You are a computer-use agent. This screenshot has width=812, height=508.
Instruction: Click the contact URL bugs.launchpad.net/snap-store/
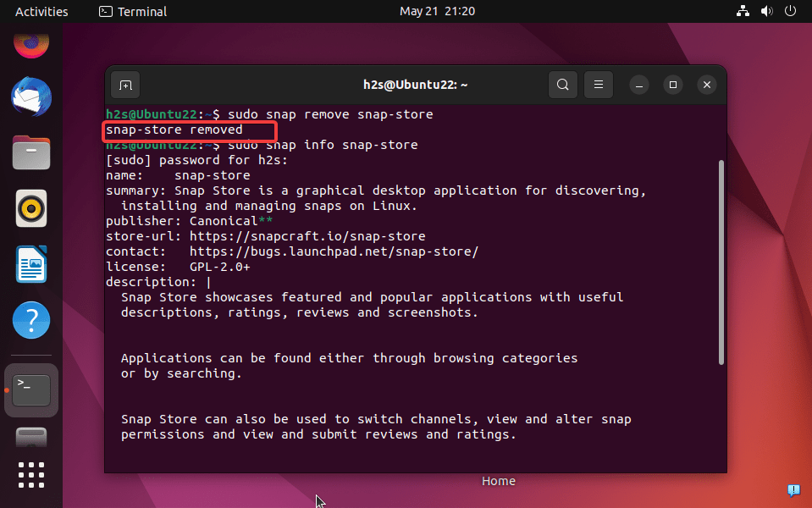tap(334, 251)
